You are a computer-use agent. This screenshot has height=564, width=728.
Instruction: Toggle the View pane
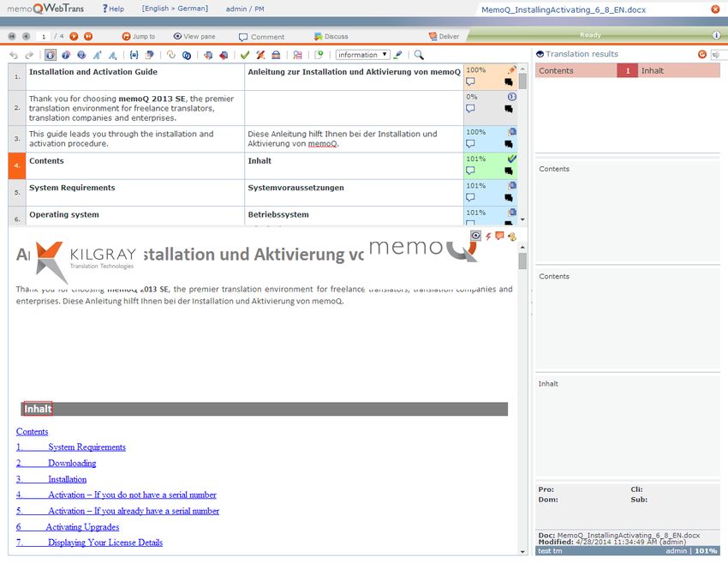194,36
